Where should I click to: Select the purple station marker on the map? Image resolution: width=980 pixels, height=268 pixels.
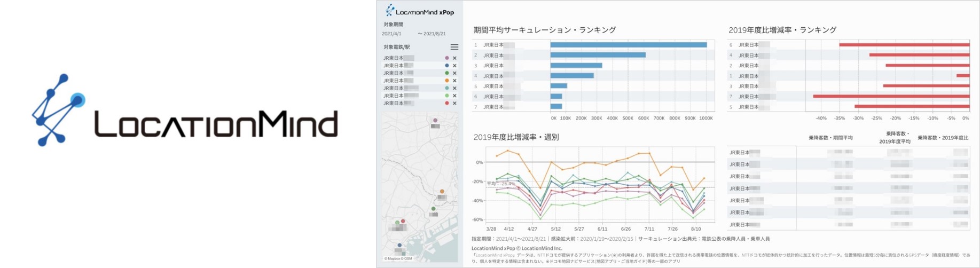point(435,121)
